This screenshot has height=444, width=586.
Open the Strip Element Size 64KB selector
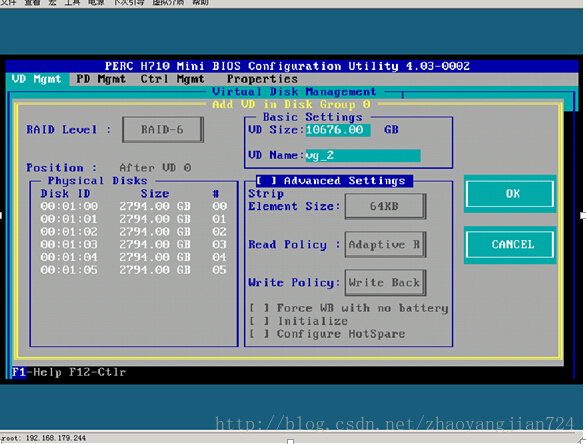click(x=385, y=206)
